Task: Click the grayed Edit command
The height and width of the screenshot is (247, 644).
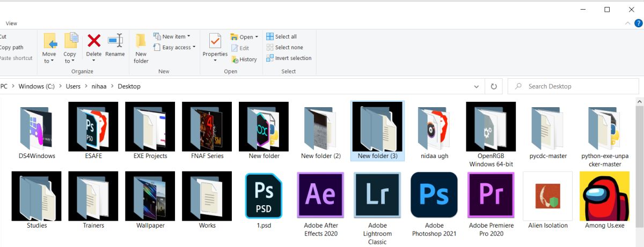Action: (x=240, y=48)
